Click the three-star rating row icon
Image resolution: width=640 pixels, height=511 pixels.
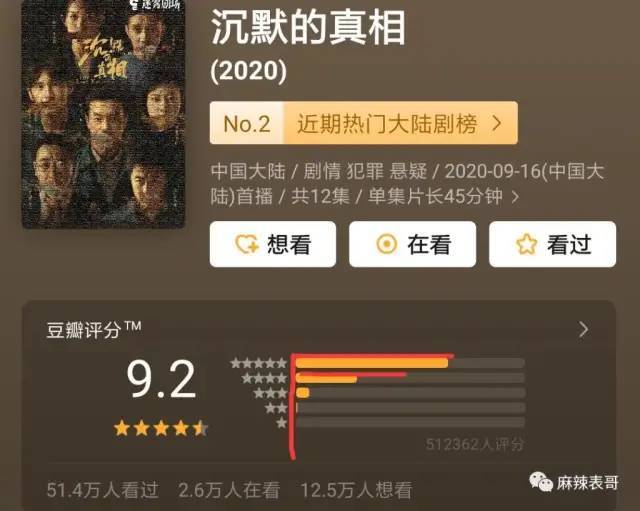(x=270, y=393)
